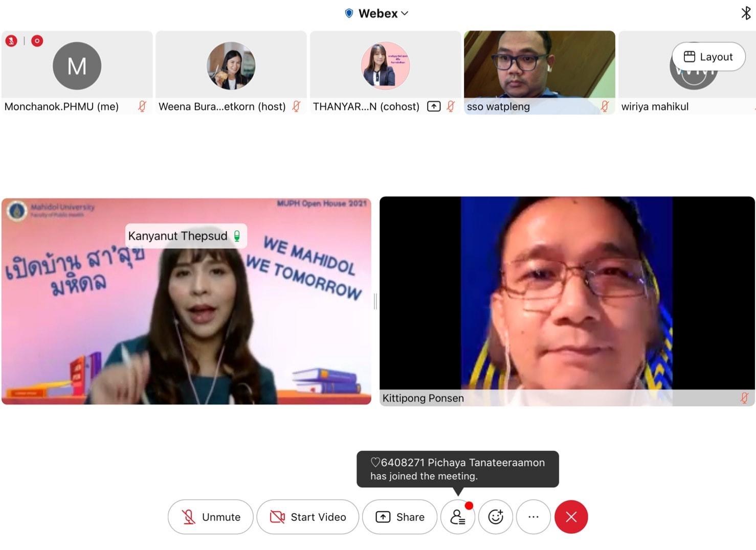Image resolution: width=756 pixels, height=550 pixels.
Task: Click the active microphone icon beside Kanyanut Thepsud
Action: coord(237,236)
